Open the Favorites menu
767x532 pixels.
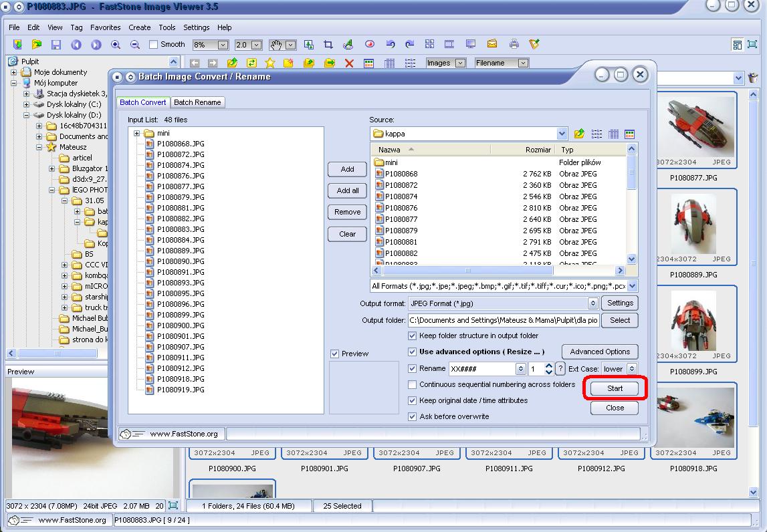coord(105,27)
